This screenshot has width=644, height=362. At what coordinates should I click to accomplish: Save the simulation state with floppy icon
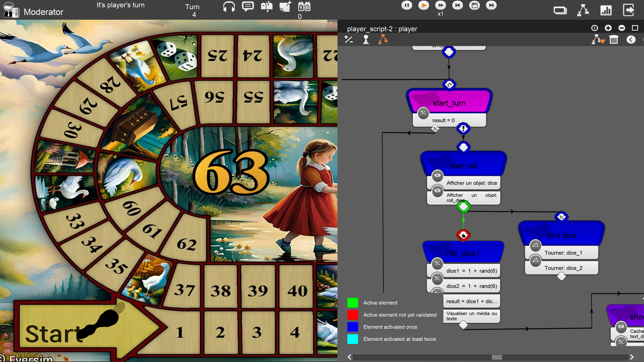coord(474,5)
